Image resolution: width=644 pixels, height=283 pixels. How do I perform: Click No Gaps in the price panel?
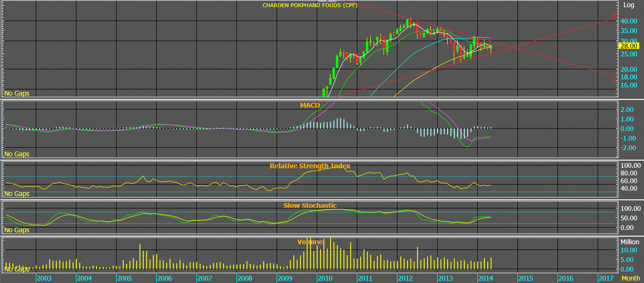17,94
